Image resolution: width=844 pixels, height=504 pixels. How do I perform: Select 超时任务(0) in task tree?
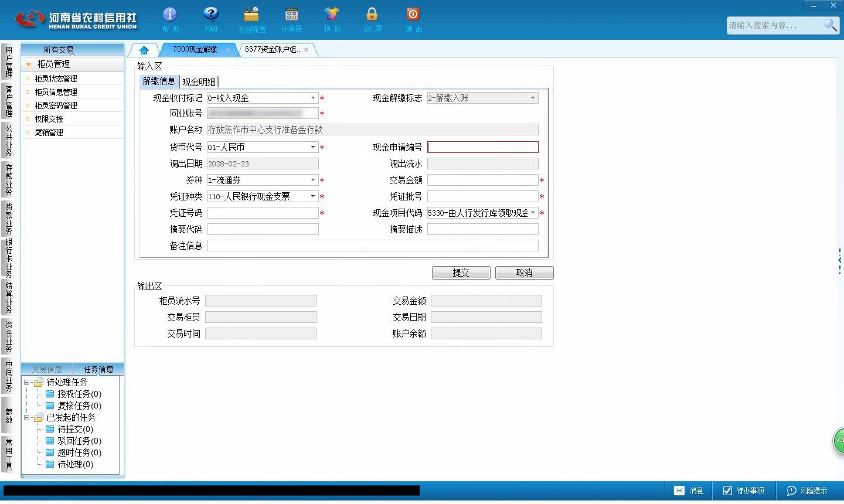(x=74, y=452)
